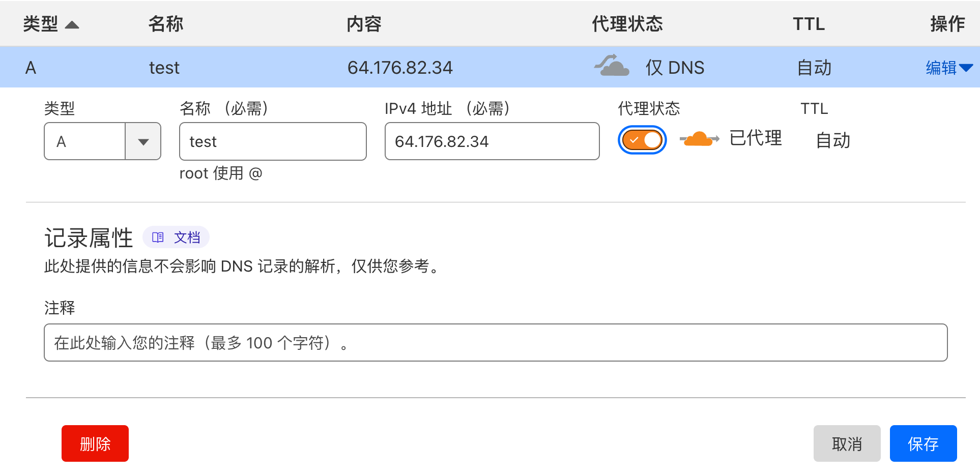
Task: Click the IPv4 地址 input field
Action: 492,141
